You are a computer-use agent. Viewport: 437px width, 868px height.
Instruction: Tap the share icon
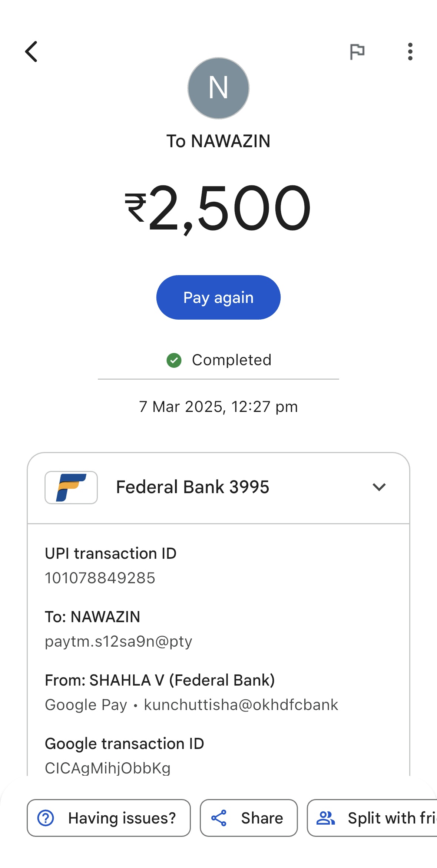point(219,818)
